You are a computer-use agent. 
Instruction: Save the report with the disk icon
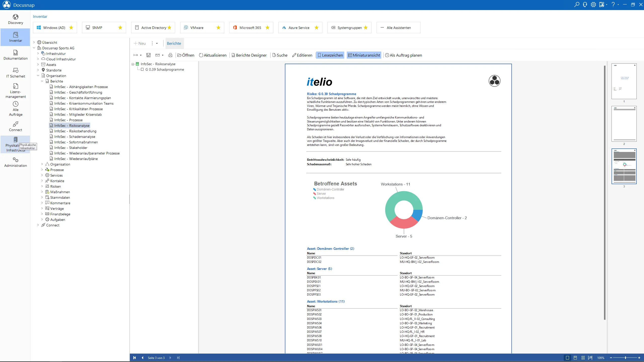148,55
